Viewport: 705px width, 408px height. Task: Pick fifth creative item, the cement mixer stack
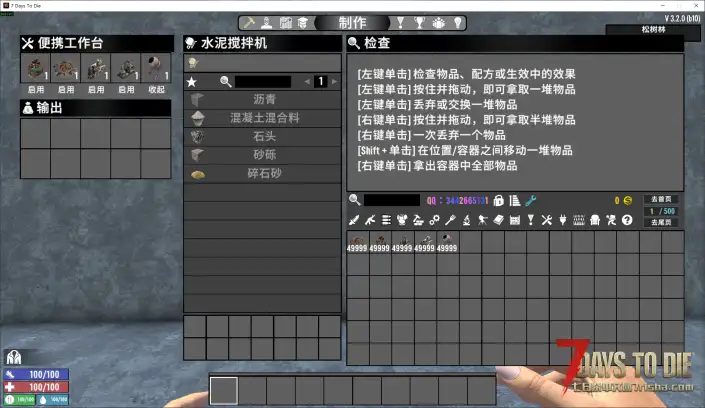447,242
